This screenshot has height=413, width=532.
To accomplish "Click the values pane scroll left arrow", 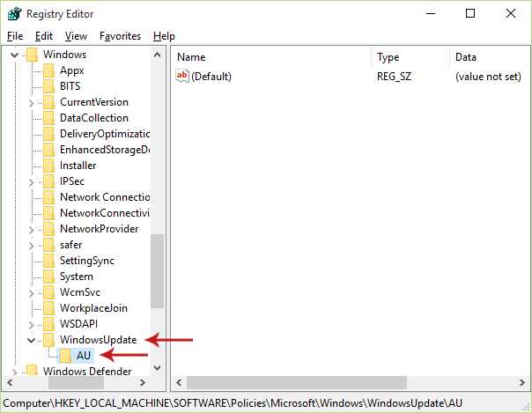I will pyautogui.click(x=179, y=382).
